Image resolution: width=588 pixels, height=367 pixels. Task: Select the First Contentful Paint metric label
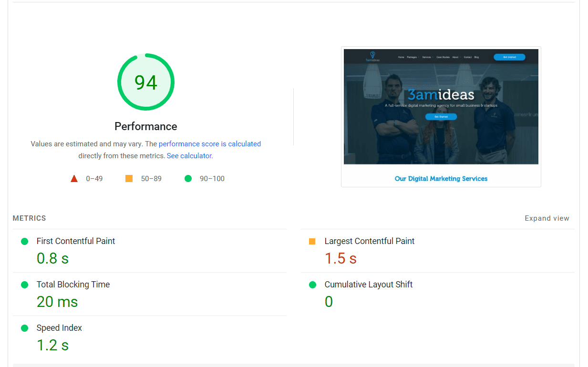(x=76, y=241)
